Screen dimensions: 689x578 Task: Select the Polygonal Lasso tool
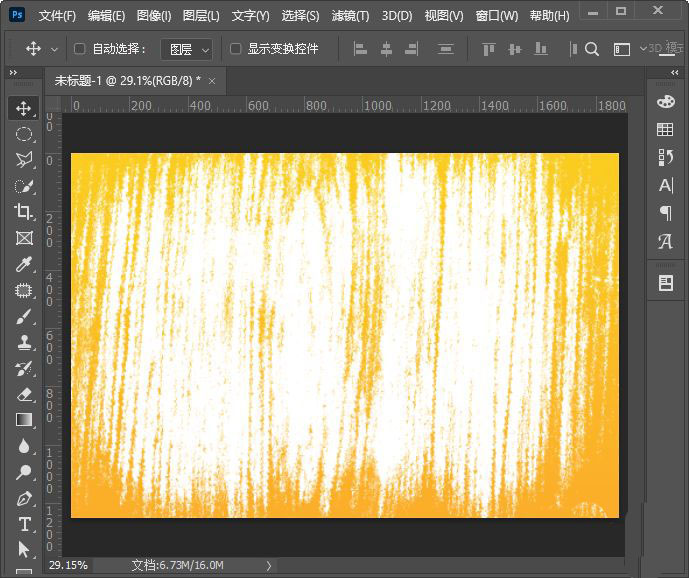pyautogui.click(x=24, y=159)
